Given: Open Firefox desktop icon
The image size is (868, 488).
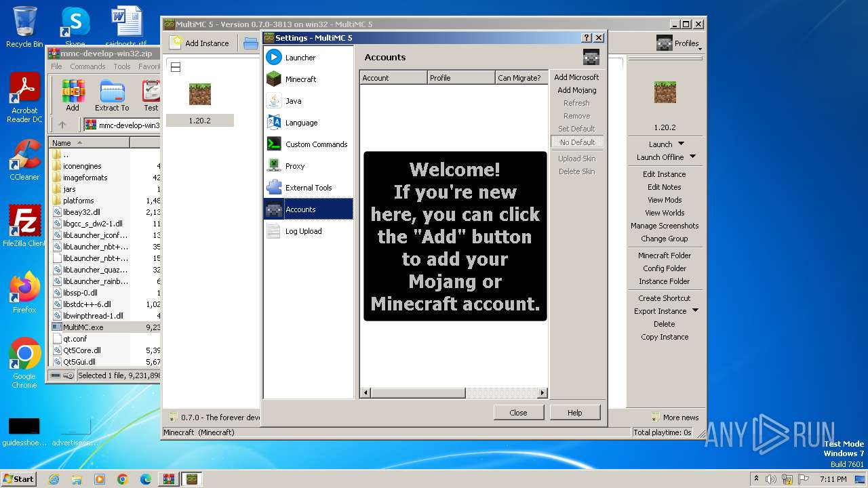Looking at the screenshot, I should (x=24, y=293).
